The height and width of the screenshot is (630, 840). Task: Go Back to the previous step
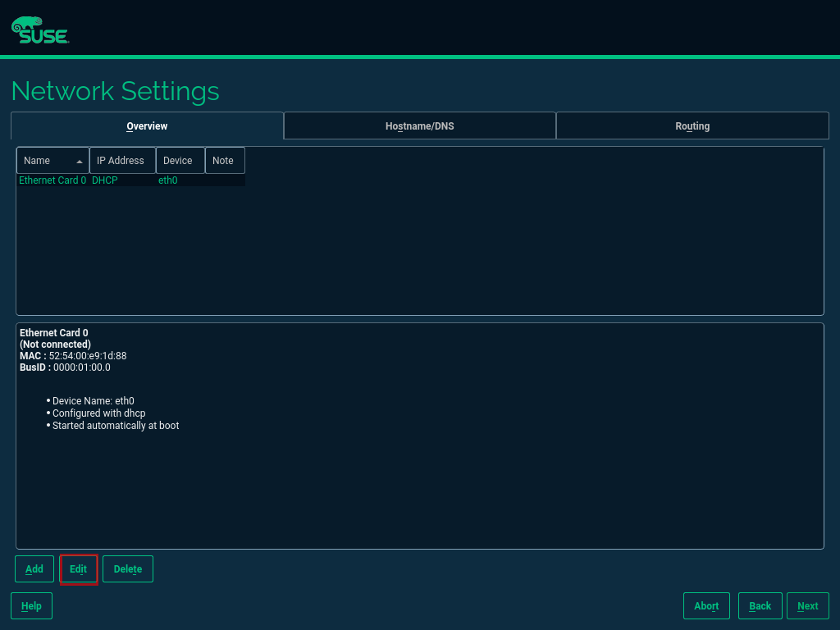point(759,605)
